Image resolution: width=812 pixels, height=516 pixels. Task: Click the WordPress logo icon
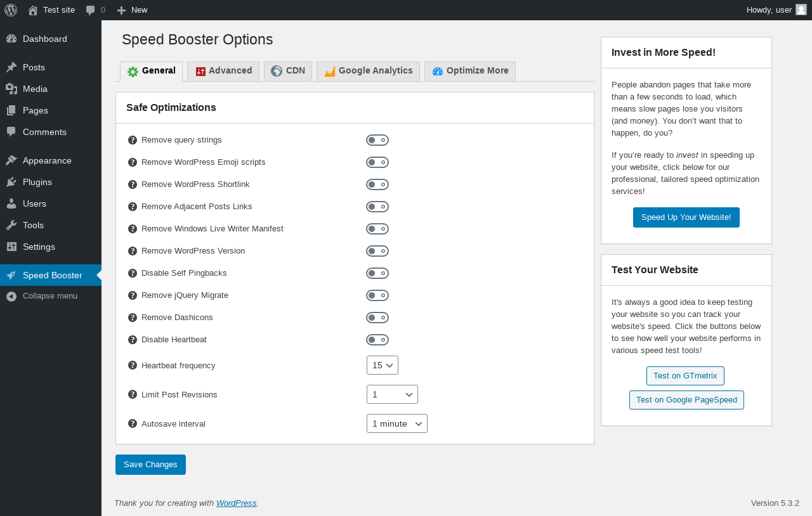pyautogui.click(x=11, y=10)
